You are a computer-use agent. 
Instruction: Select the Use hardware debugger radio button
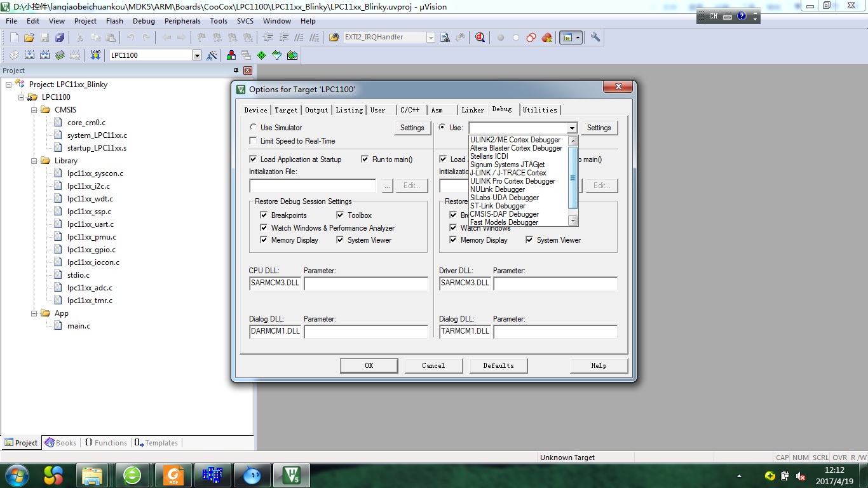[x=443, y=128]
